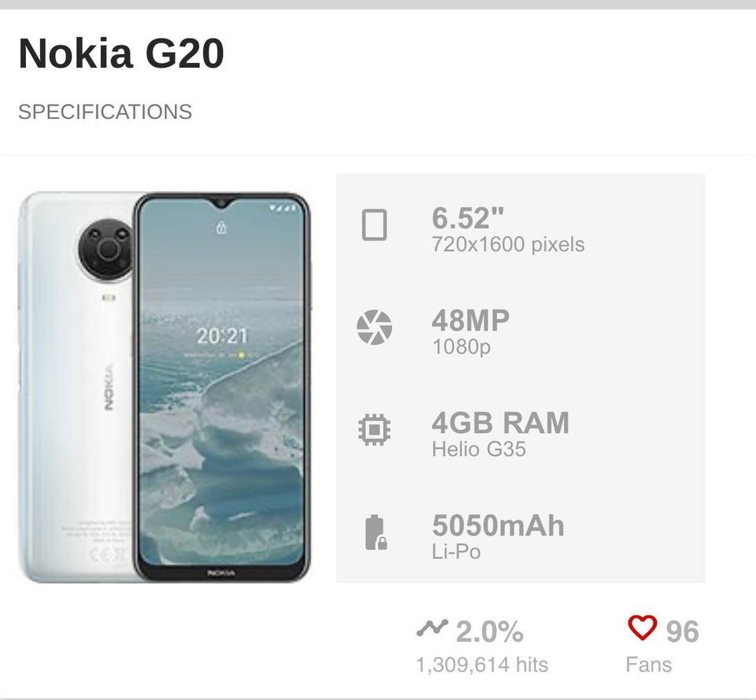Click the battery icon

click(375, 532)
